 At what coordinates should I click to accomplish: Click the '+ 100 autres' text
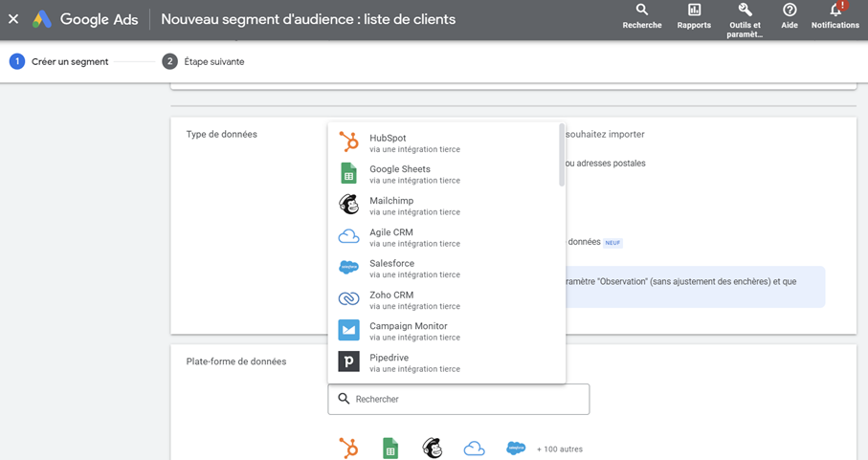pos(560,449)
